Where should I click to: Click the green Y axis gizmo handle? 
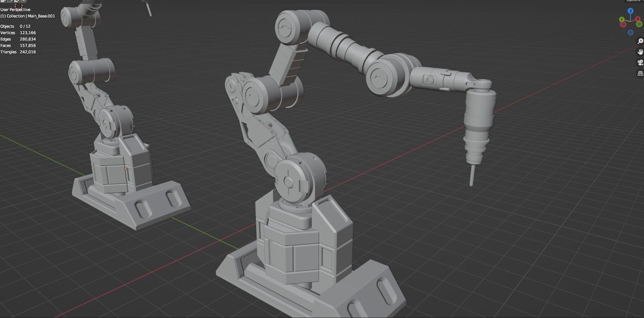pyautogui.click(x=622, y=19)
